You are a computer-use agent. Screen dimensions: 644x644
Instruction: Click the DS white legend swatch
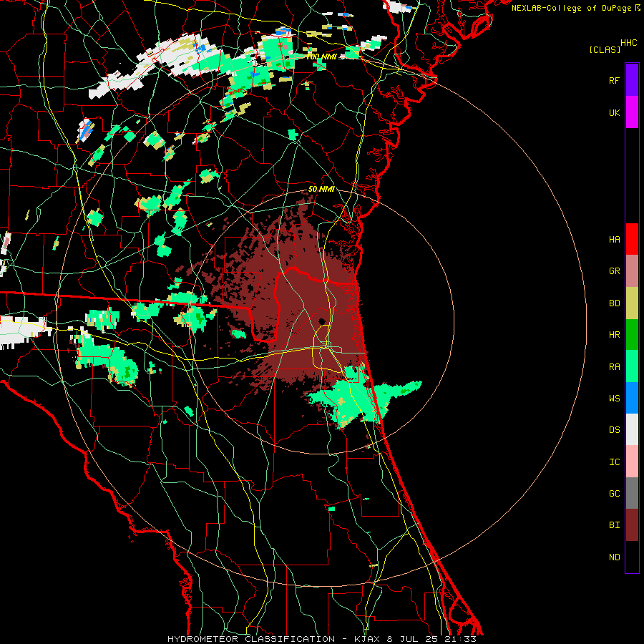point(632,429)
